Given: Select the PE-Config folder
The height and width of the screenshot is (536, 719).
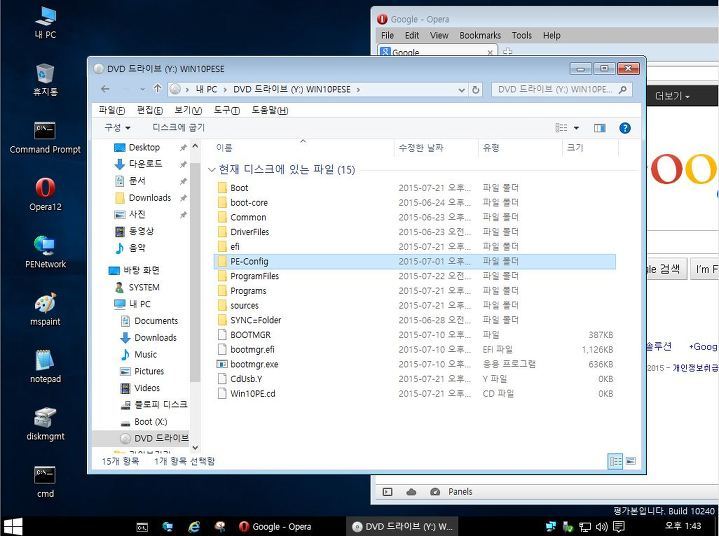Looking at the screenshot, I should (415, 261).
